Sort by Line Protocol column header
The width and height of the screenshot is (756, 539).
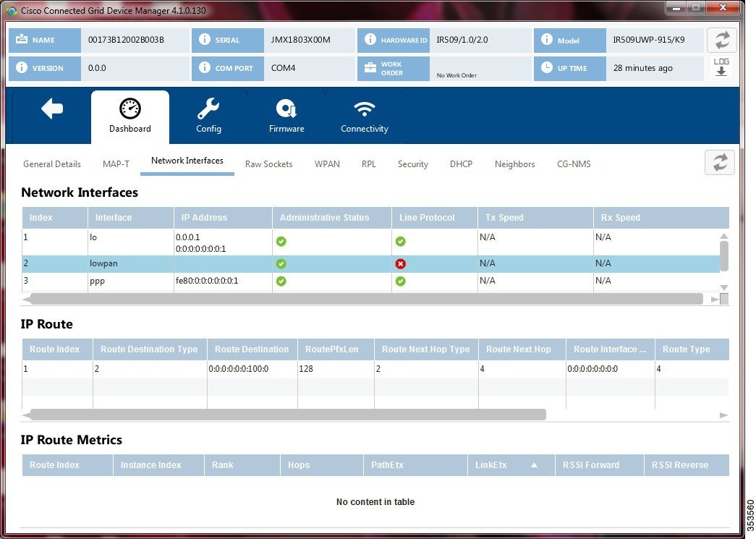tap(435, 218)
